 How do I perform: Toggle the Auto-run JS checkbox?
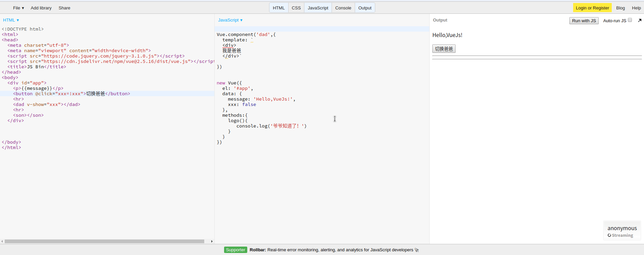[630, 20]
